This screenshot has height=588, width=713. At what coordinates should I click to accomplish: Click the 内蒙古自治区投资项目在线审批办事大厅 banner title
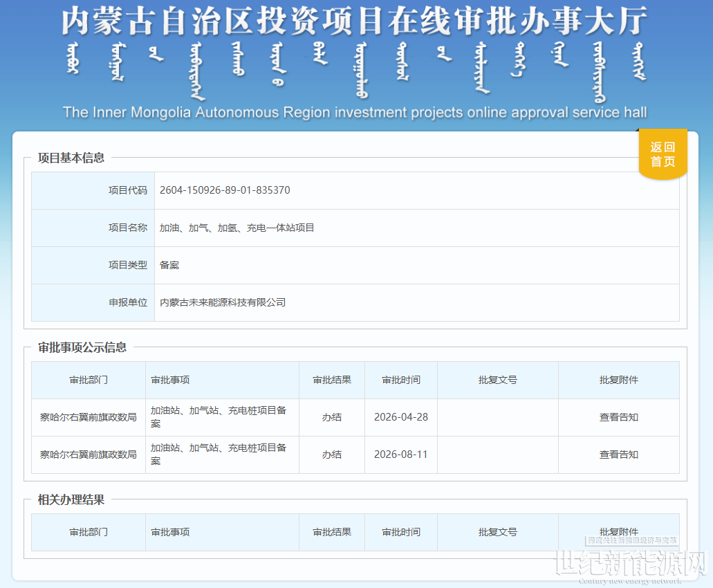coord(354,21)
